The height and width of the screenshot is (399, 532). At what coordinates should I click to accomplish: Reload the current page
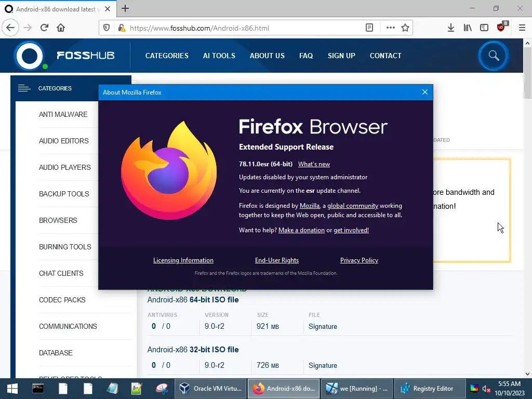pyautogui.click(x=44, y=28)
